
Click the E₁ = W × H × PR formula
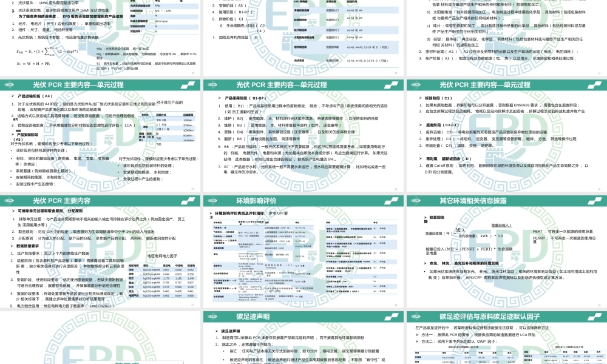click(x=33, y=64)
